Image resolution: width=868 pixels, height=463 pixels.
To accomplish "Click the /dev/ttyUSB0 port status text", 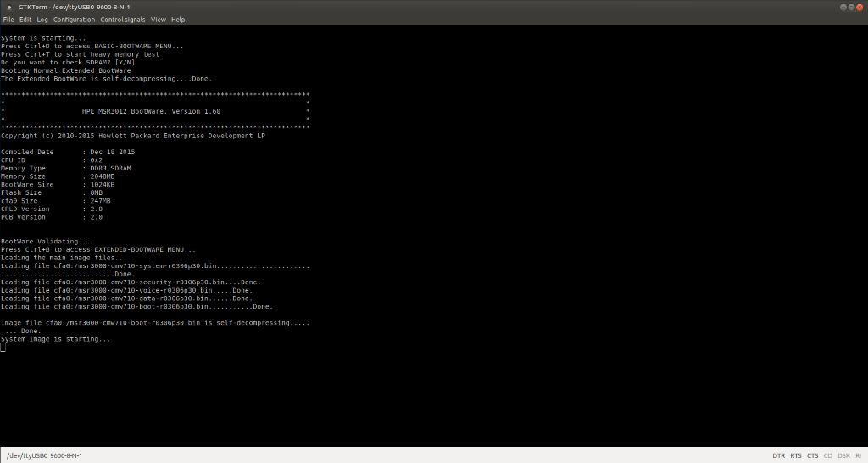I will tap(44, 455).
